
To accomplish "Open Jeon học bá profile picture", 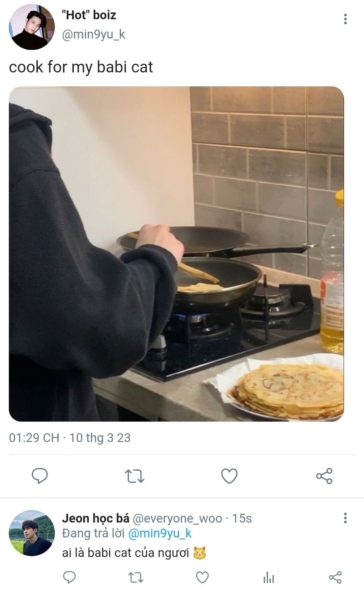I will 32,533.
